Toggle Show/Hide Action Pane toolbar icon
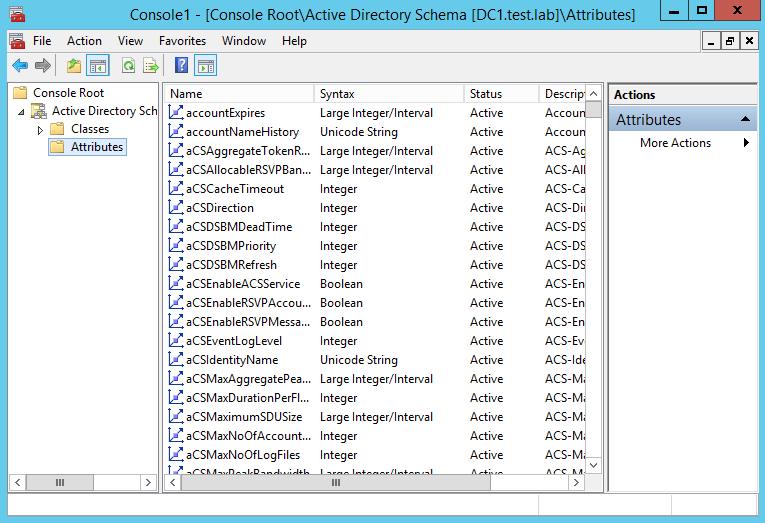Image resolution: width=765 pixels, height=523 pixels. (205, 65)
